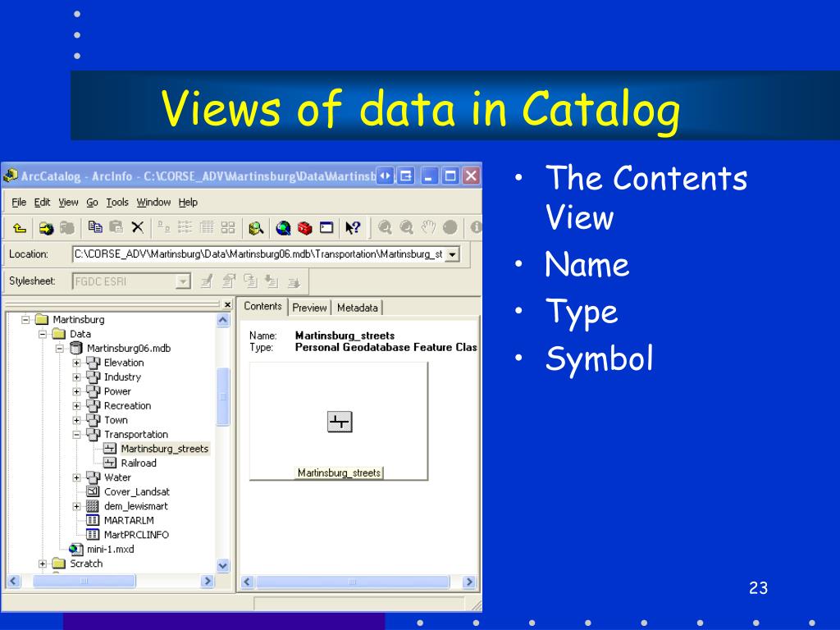
Task: Open the red ArcToolbox icon
Action: 305,228
